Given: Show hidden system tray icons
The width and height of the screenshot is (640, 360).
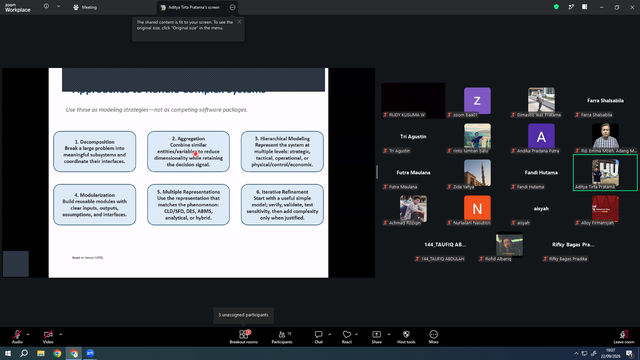Looking at the screenshot, I should click(x=576, y=353).
